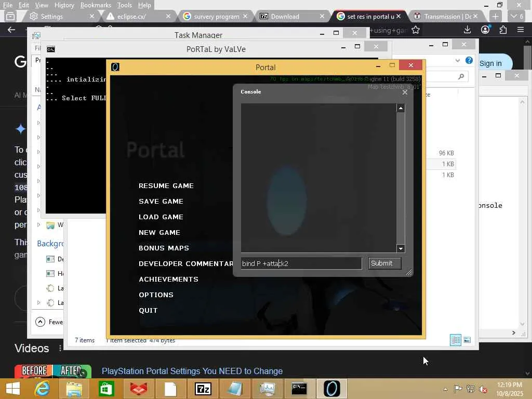Show hidden system tray icons
The image size is (532, 399).
[x=445, y=389]
